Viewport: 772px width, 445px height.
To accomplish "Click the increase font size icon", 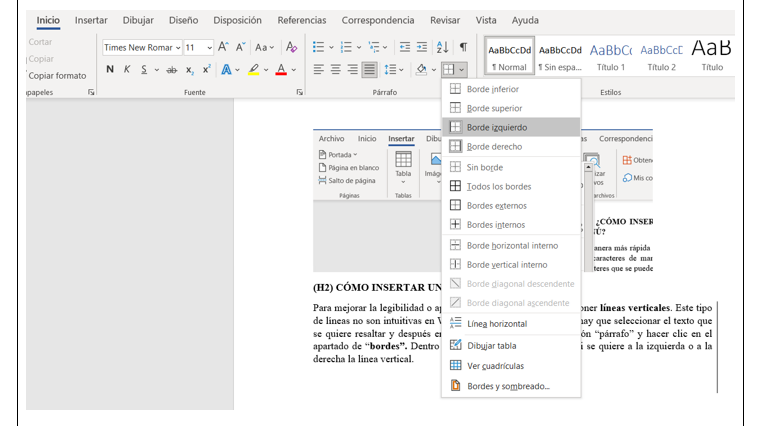I will (223, 47).
